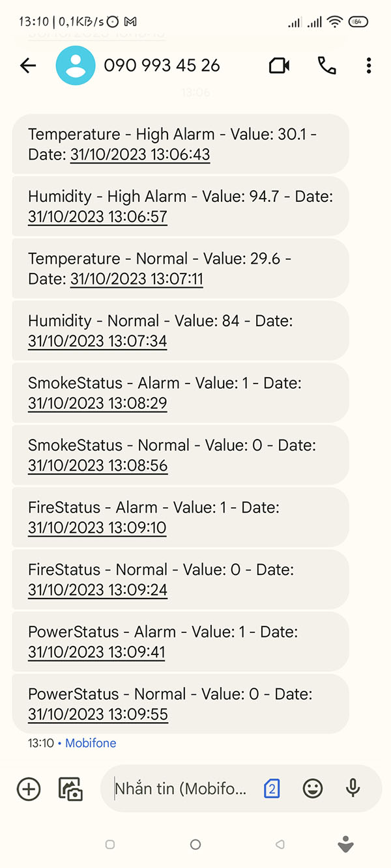Tap the back arrow icon
The height and width of the screenshot is (868, 391).
(x=28, y=65)
